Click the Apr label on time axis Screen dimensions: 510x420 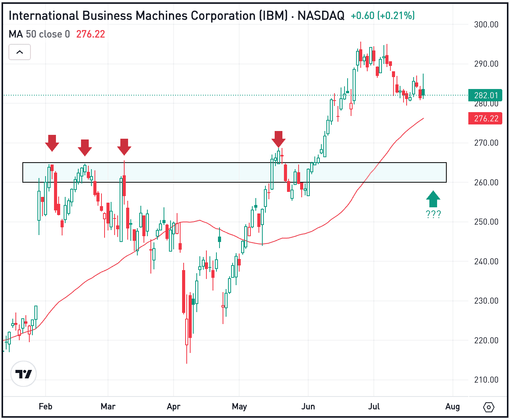tap(174, 407)
